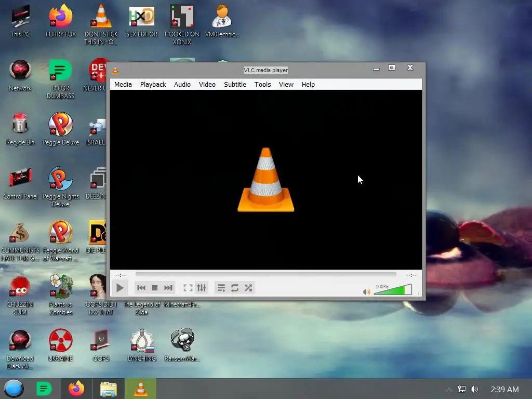
Task: Select the OOPS DID I DO THAT icon
Action: point(101,295)
